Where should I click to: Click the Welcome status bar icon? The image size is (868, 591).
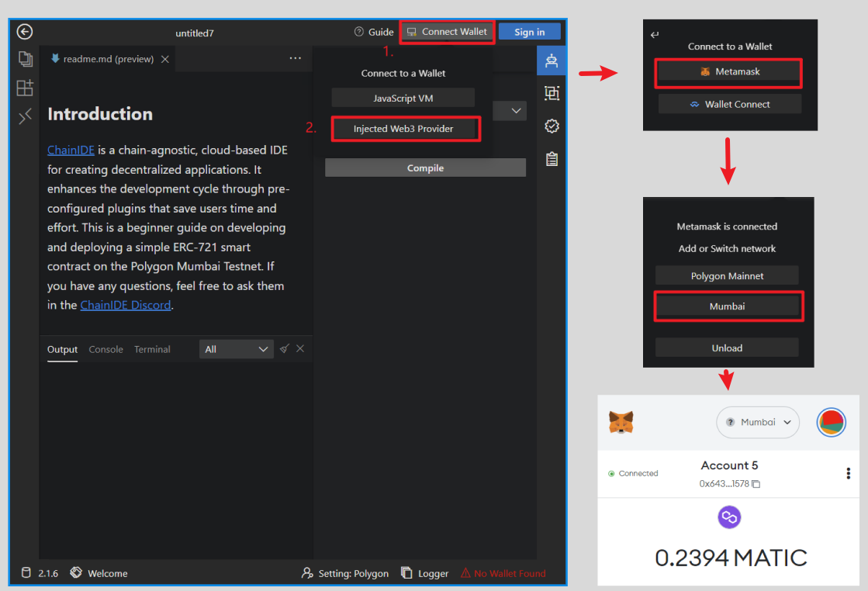(x=76, y=572)
